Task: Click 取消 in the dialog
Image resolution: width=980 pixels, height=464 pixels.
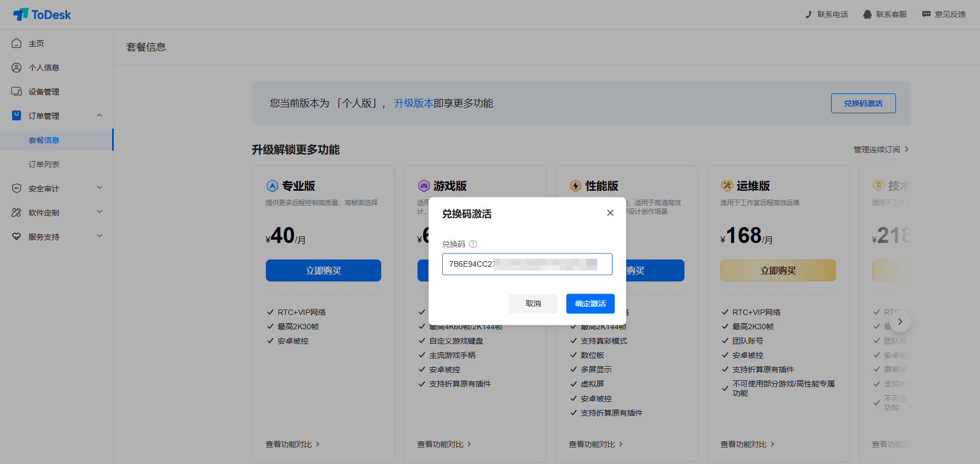Action: coord(533,303)
